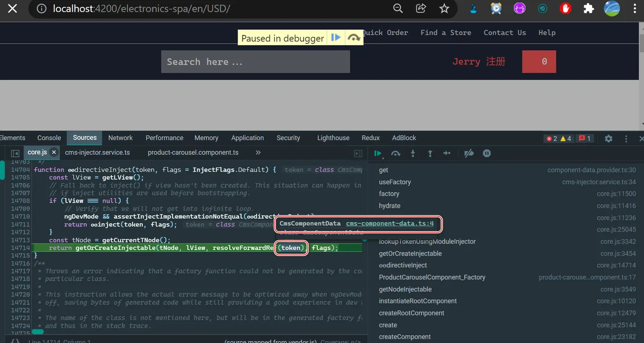This screenshot has height=343, width=644.
Task: Switch to the Application tab
Action: 247,138
